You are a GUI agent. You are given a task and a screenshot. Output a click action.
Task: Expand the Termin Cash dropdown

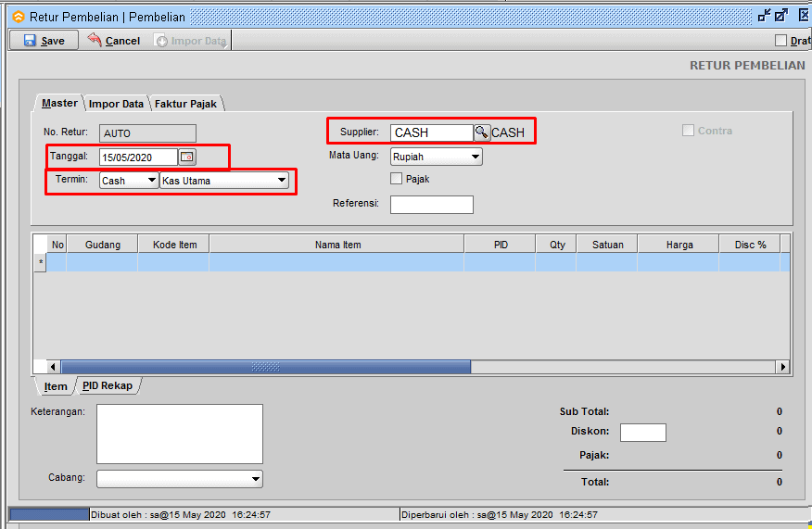click(151, 181)
